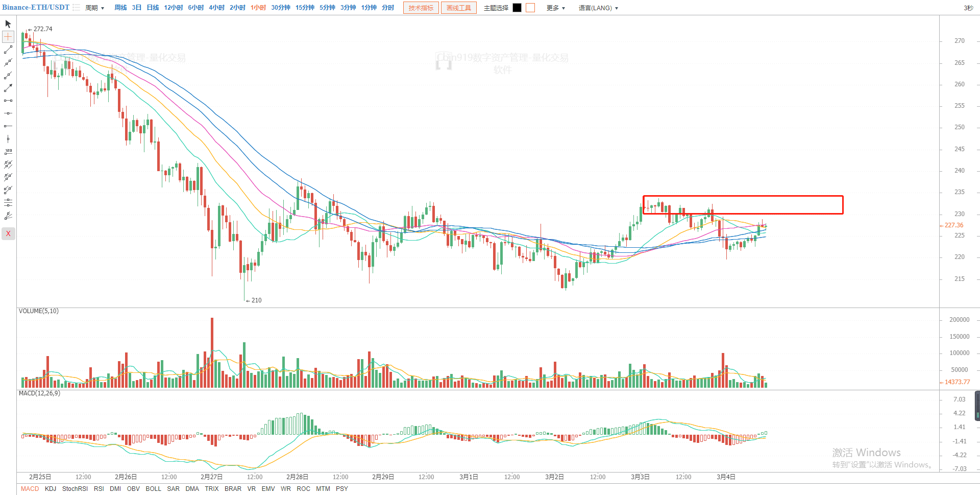The height and width of the screenshot is (495, 980).
Task: Select the EMV indicator tab
Action: [x=268, y=489]
